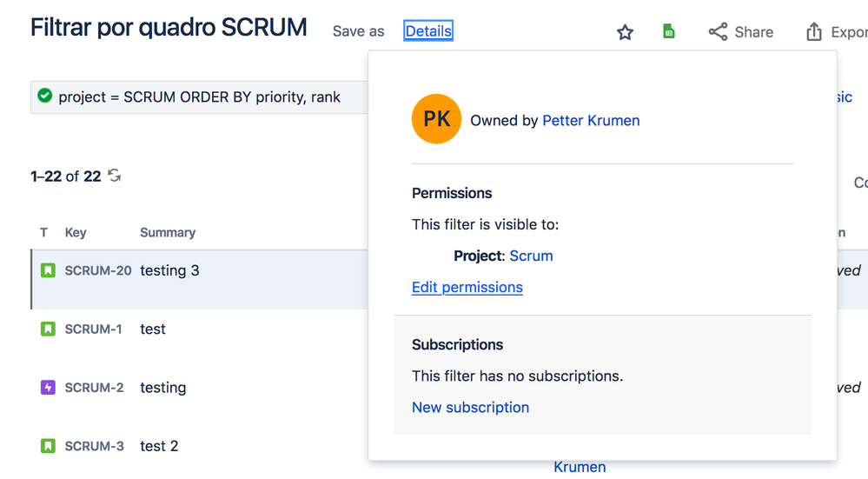Open the Scrum project link
The image size is (868, 479).
pos(531,256)
